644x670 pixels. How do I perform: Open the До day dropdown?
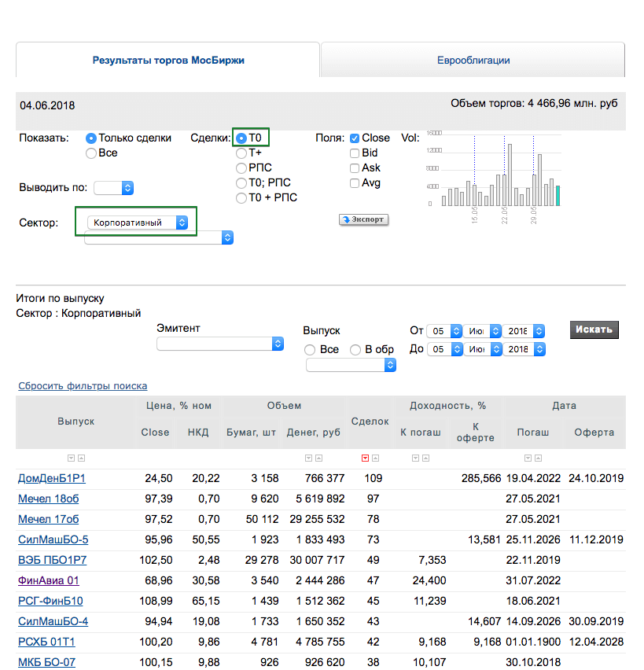point(444,349)
